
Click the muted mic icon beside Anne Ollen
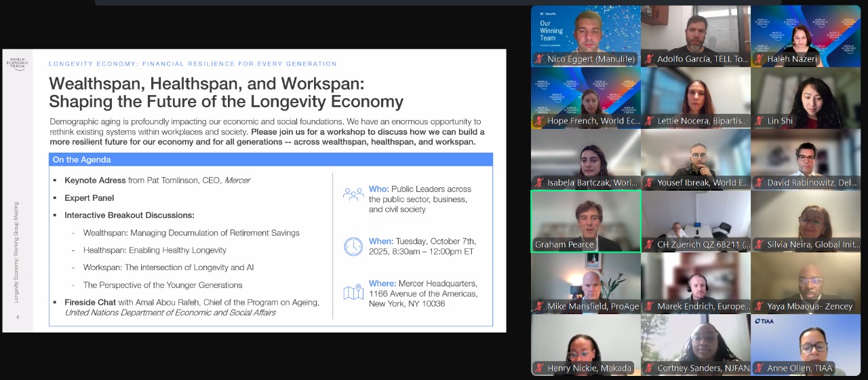click(760, 368)
